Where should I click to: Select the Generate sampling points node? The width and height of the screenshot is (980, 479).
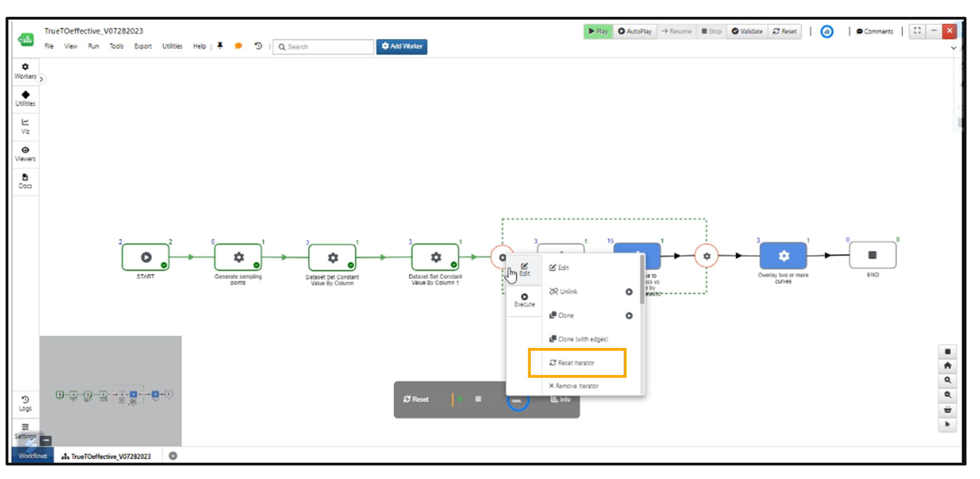[238, 257]
